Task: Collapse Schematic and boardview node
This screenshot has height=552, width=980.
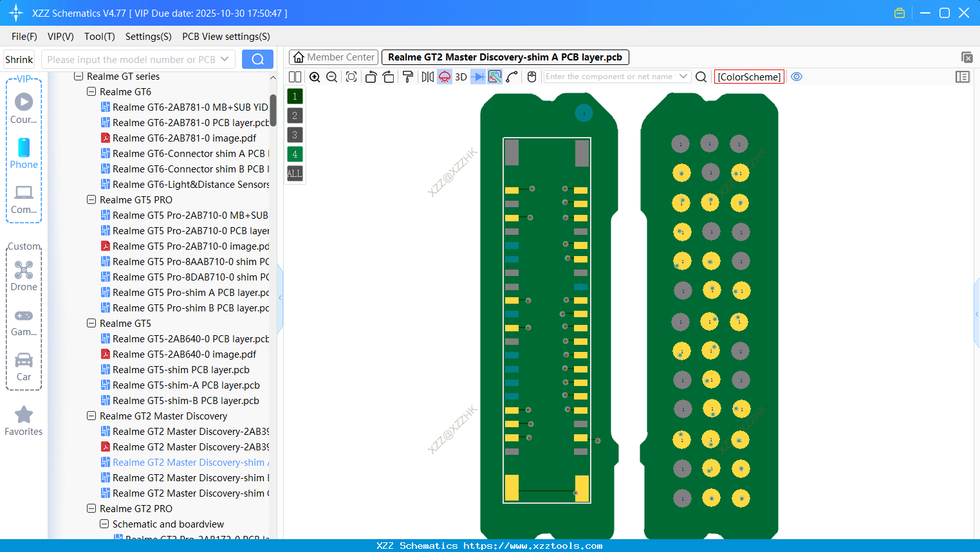Action: [104, 524]
